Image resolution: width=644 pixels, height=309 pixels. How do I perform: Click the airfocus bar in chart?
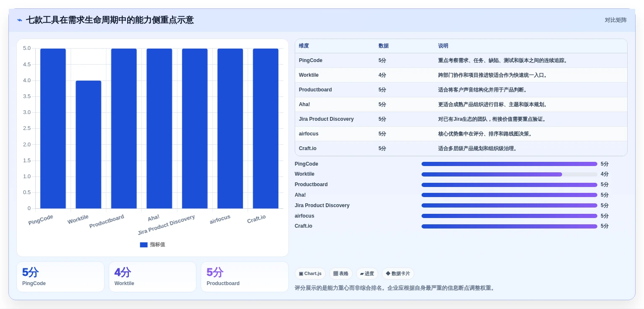(x=230, y=128)
